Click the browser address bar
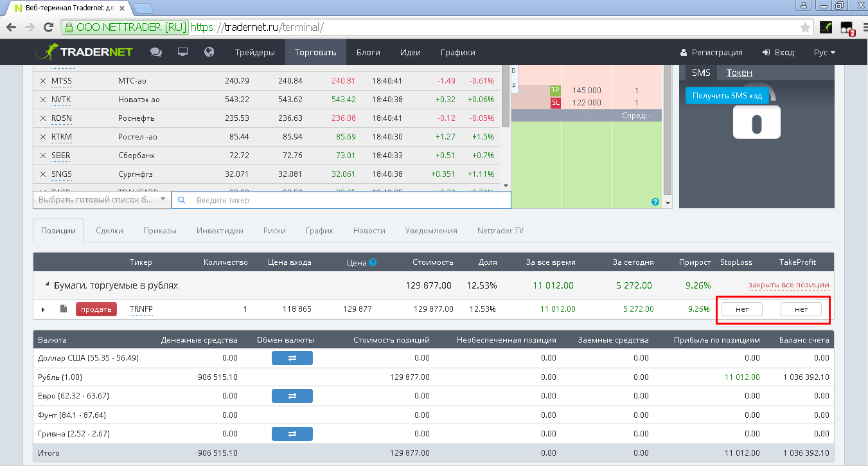The width and height of the screenshot is (868, 466). click(x=437, y=28)
